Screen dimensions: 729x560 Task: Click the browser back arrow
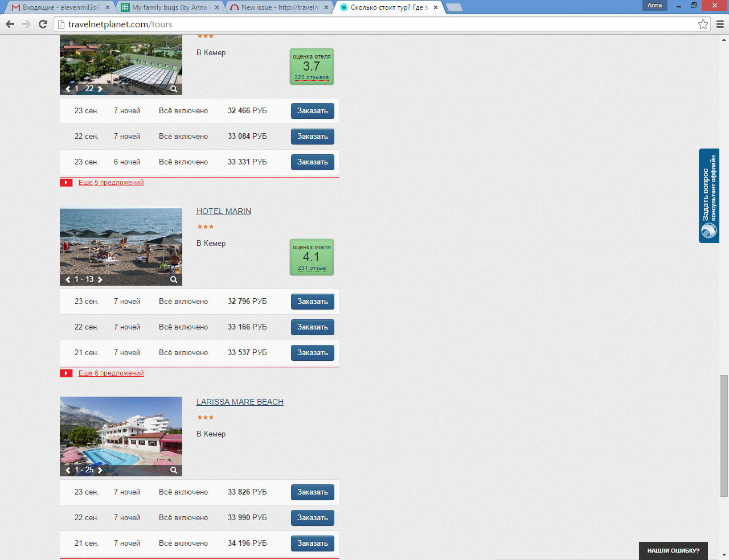[x=10, y=24]
